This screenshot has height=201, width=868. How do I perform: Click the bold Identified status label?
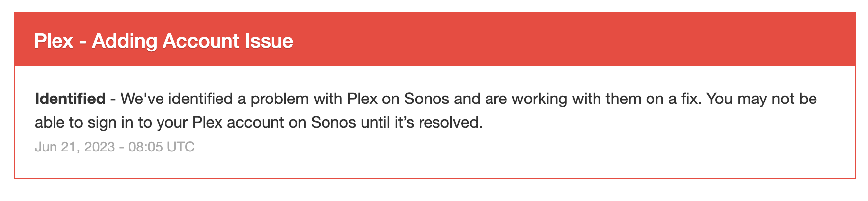pyautogui.click(x=70, y=99)
